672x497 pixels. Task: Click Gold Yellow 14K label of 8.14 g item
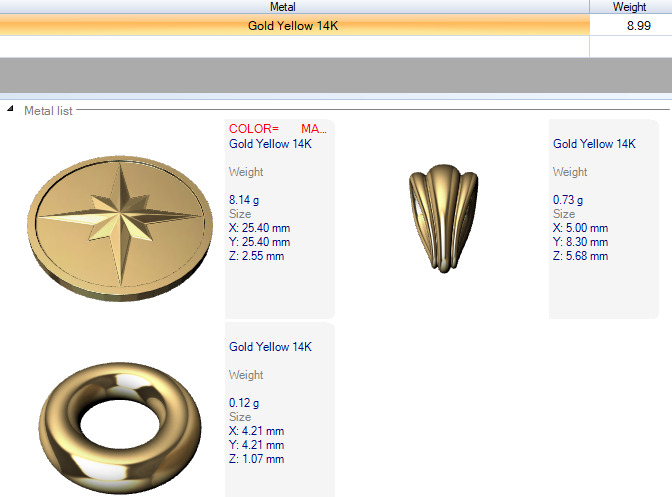(x=270, y=144)
